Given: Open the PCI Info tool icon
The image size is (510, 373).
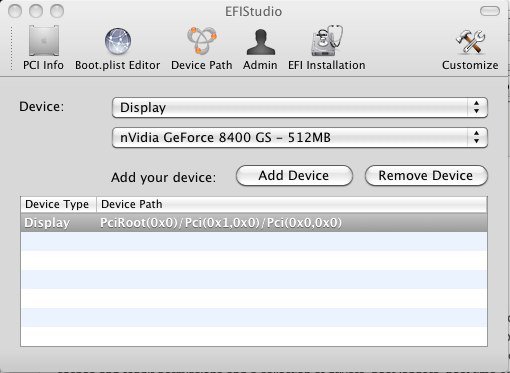Looking at the screenshot, I should pos(44,41).
